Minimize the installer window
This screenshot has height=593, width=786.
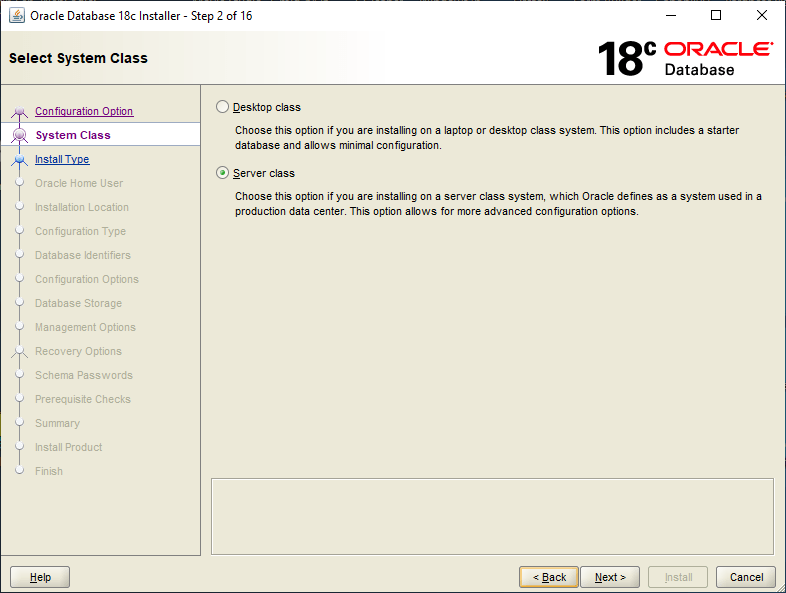(x=671, y=16)
